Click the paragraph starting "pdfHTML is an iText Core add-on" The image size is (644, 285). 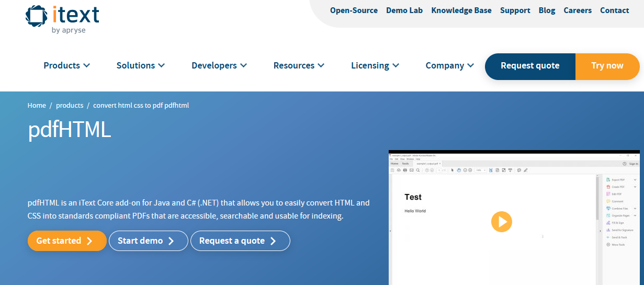coord(199,209)
